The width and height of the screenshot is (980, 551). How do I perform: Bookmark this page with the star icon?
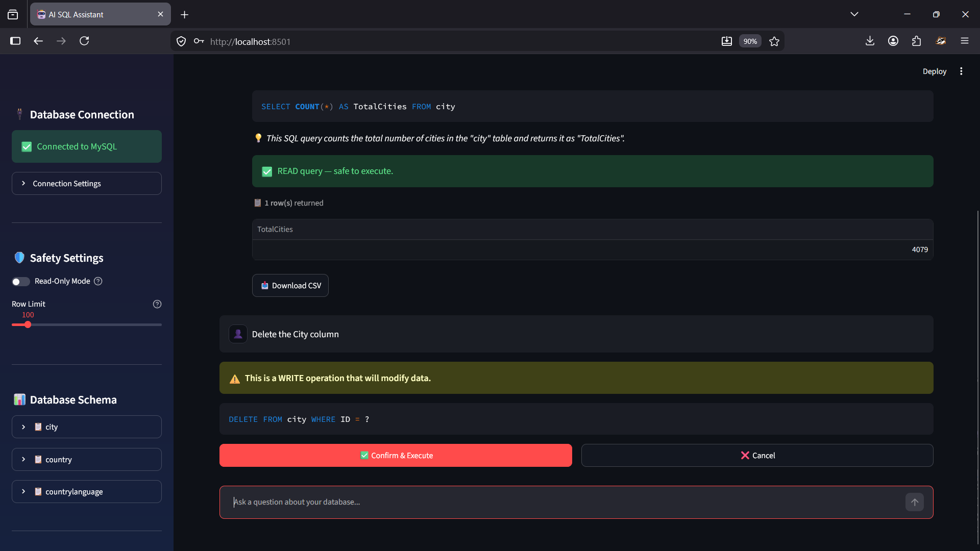coord(774,41)
